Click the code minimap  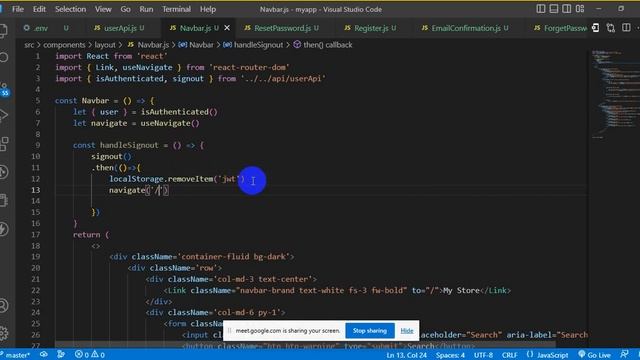[616, 94]
